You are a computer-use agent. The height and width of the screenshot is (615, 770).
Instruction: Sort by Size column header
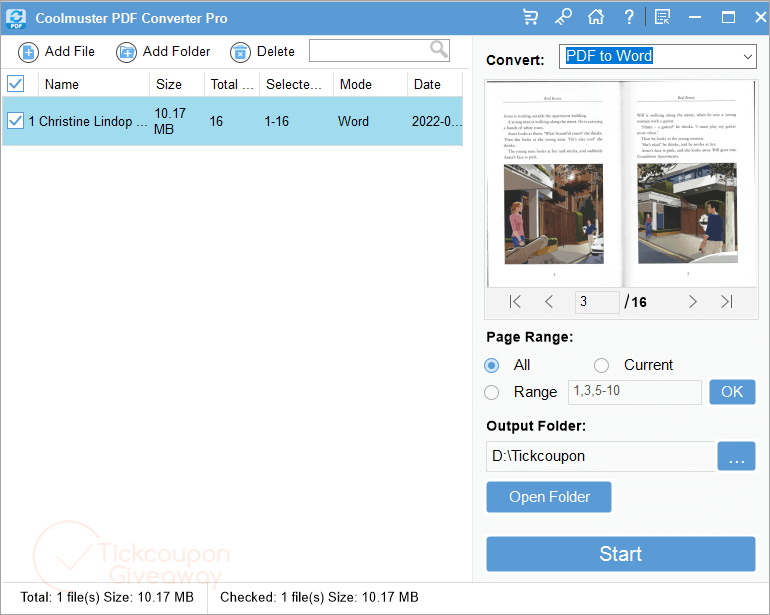pos(177,84)
